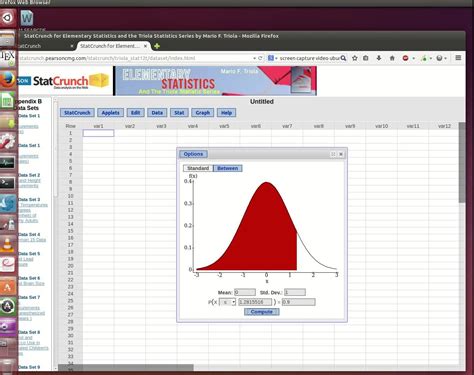
Task: Open the URL bar history dropdown arrow
Action: [255, 58]
